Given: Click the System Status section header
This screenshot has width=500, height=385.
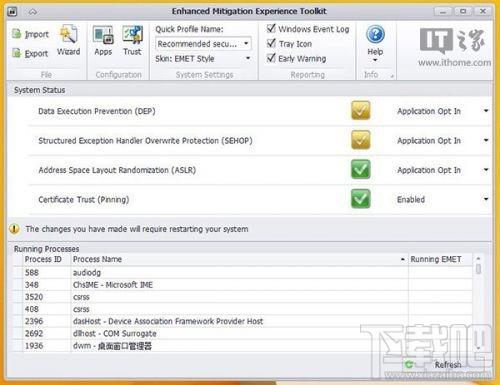Looking at the screenshot, I should 39,90.
